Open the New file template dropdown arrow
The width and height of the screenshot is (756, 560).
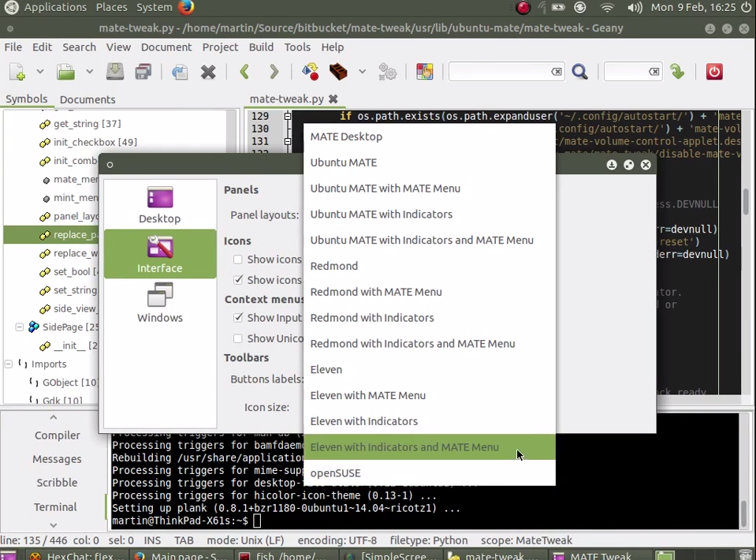coord(40,72)
